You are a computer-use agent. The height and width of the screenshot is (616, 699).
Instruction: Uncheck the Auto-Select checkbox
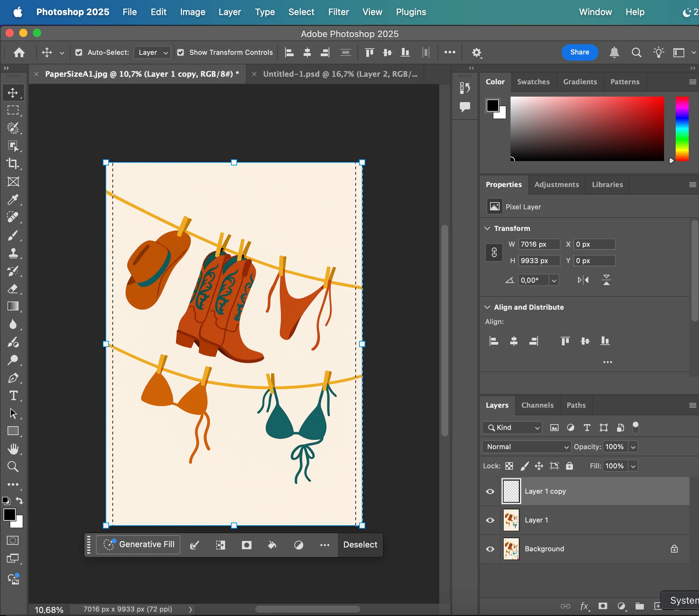coord(79,52)
